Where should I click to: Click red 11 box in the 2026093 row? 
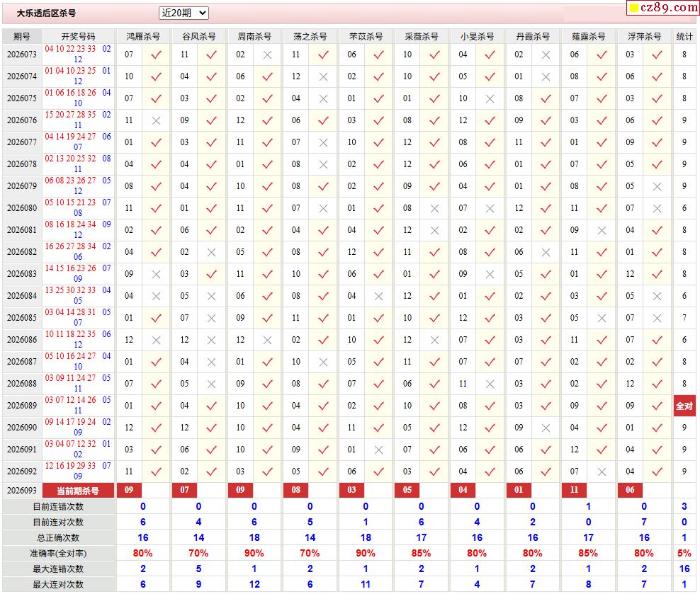pos(574,490)
